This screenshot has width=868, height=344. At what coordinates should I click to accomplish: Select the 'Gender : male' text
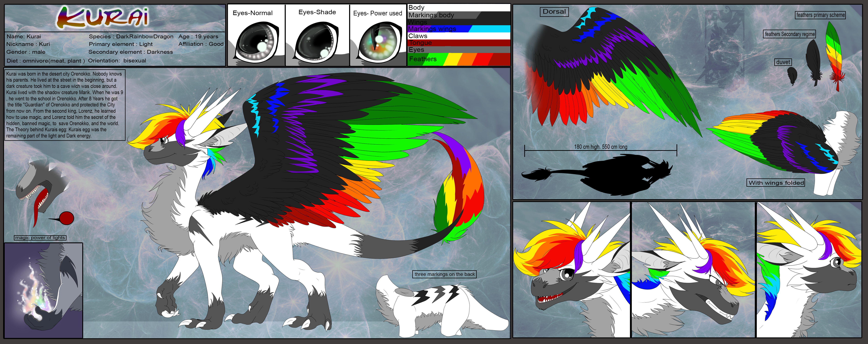coord(26,52)
